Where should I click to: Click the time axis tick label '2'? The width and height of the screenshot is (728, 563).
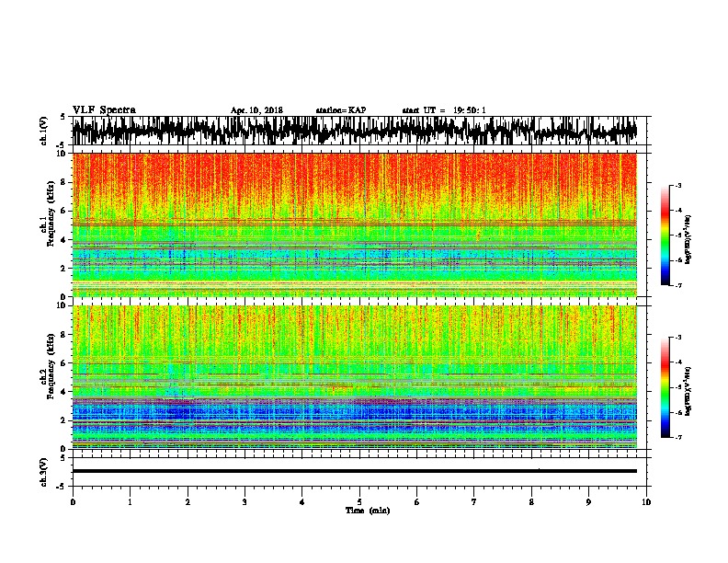(x=188, y=502)
